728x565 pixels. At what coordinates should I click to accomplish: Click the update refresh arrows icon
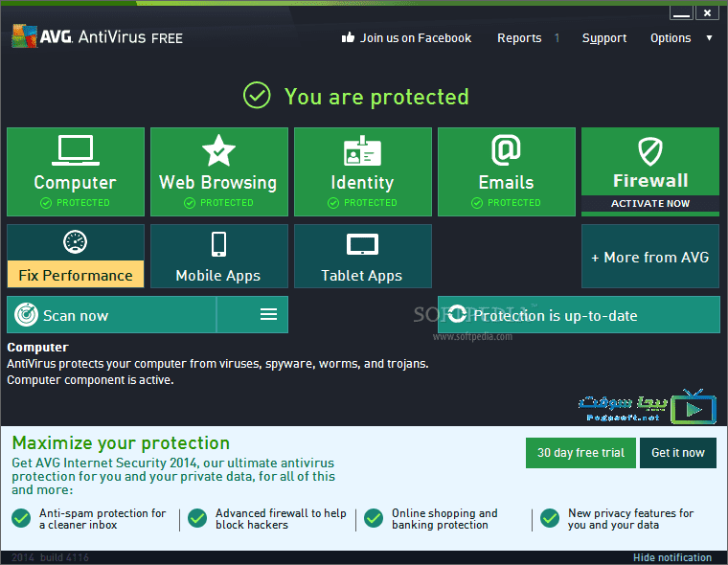point(457,314)
